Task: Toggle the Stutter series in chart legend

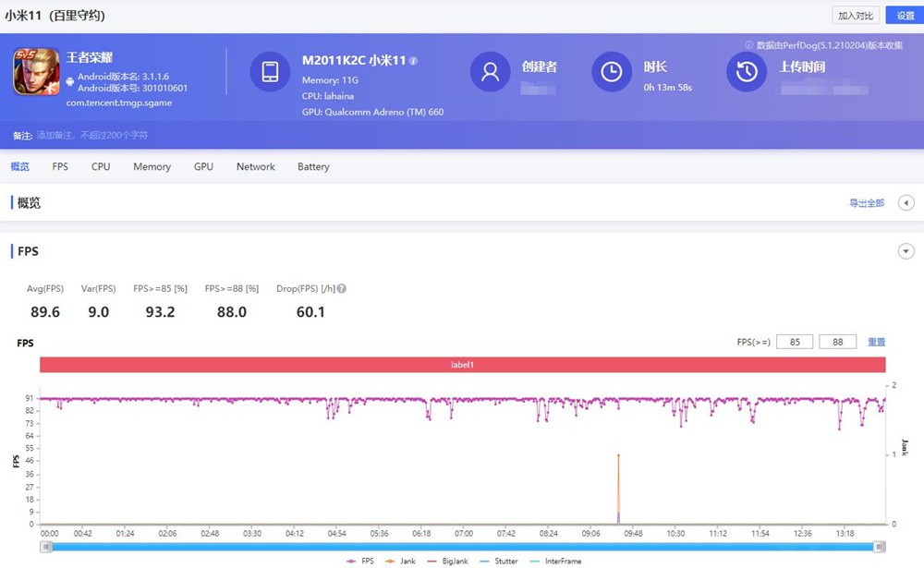Action: [x=499, y=561]
